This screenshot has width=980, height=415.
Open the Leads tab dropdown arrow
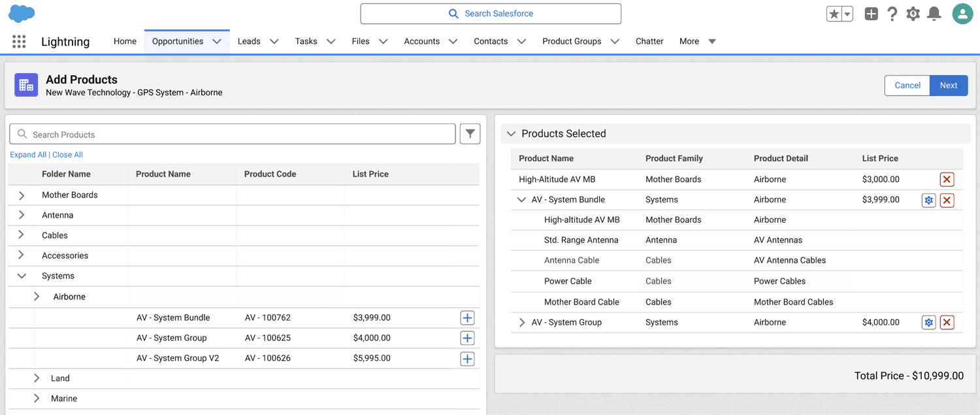pyautogui.click(x=274, y=41)
